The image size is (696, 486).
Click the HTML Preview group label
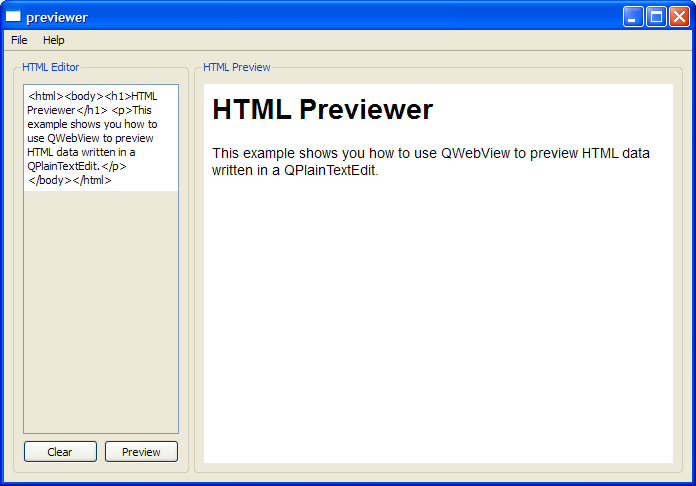pyautogui.click(x=236, y=67)
